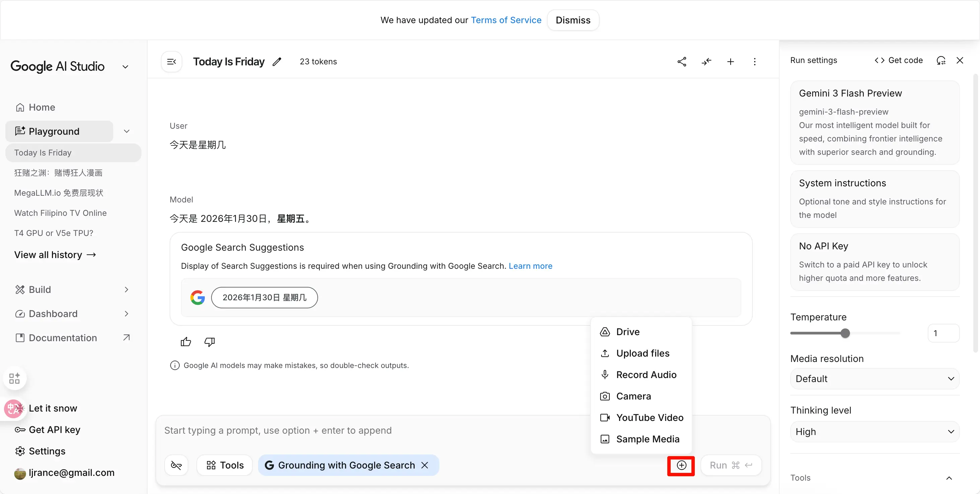Remove Grounding with Google Search chip
980x494 pixels.
point(425,465)
